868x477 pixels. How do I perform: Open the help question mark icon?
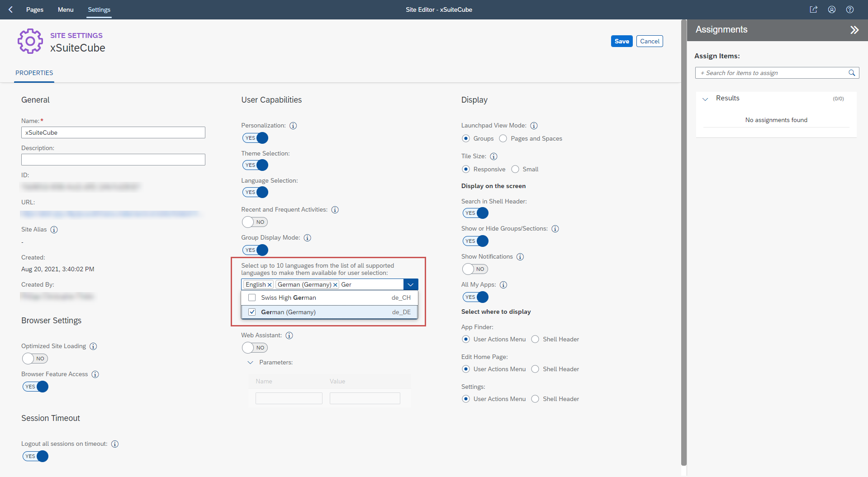click(x=850, y=9)
